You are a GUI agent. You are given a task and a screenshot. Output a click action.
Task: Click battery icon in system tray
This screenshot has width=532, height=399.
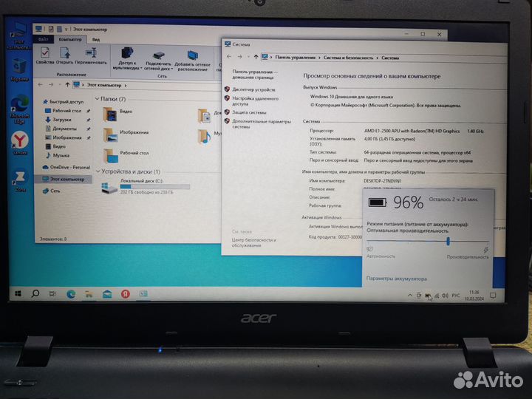coord(428,296)
